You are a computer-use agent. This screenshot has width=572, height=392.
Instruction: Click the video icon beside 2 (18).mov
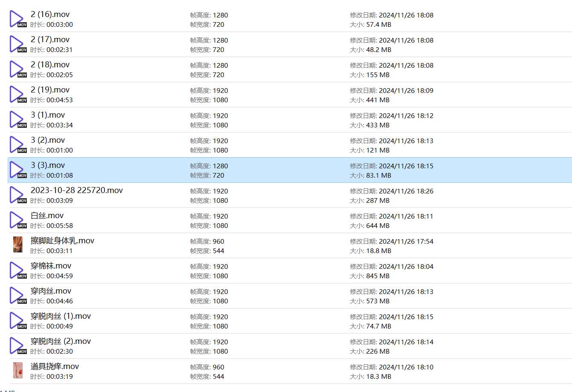tap(17, 69)
